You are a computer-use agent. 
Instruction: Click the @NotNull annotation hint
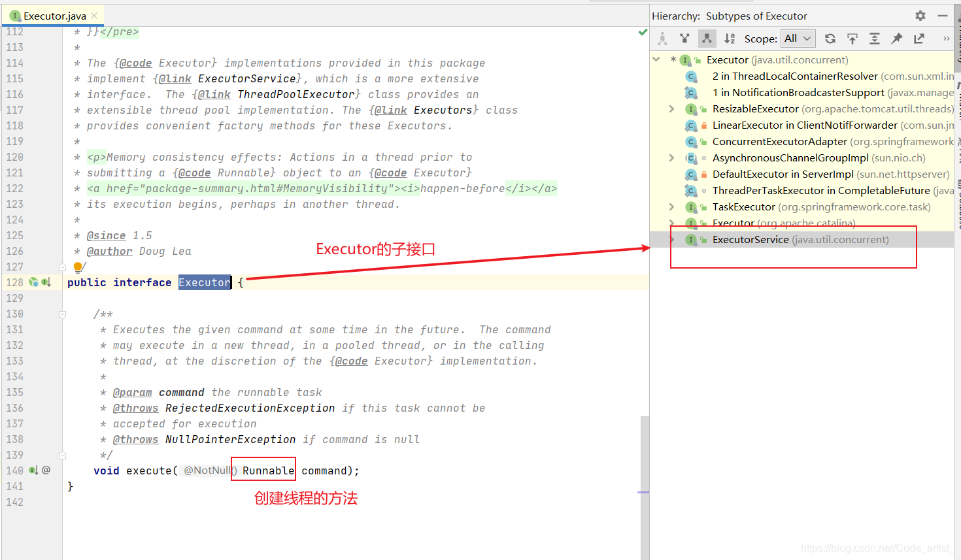coord(209,470)
